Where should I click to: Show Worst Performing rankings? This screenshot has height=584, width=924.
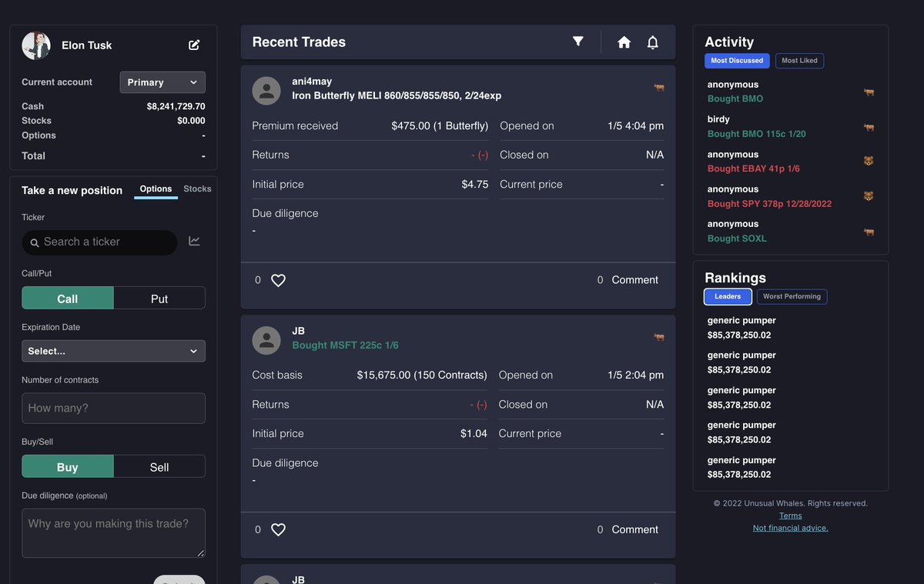[792, 296]
